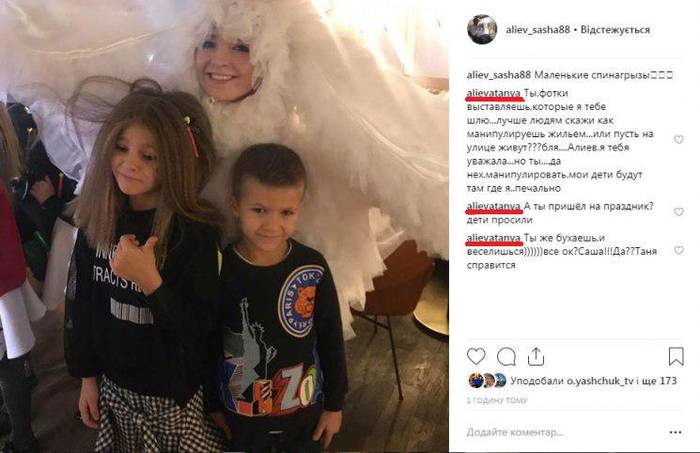Viewport: 700px width, 453px height.
Task: Like first alievatanya comment heart
Action: (679, 140)
